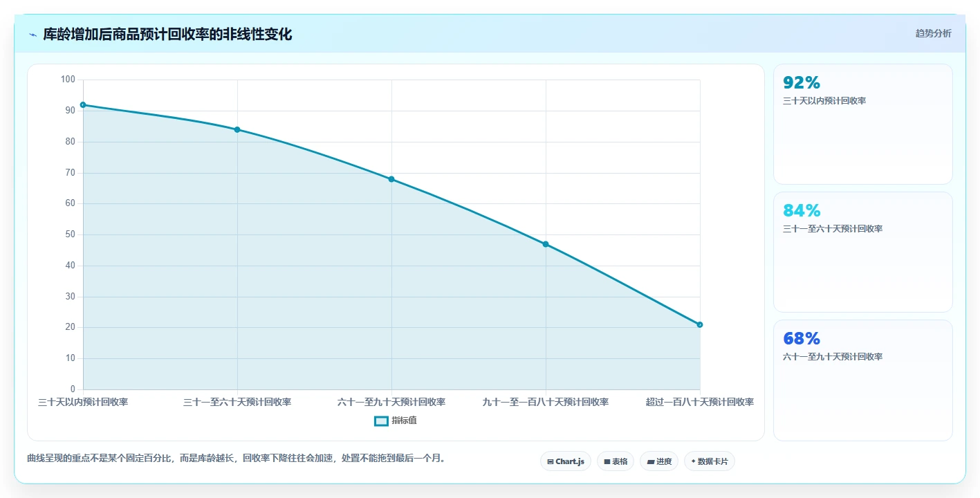
Task: Click the lightning icon beside the title
Action: [33, 35]
